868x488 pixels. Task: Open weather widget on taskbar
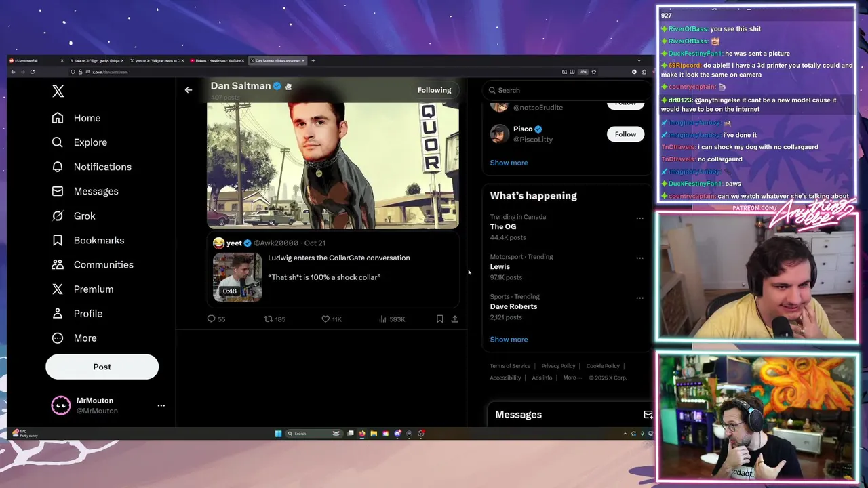coord(26,434)
